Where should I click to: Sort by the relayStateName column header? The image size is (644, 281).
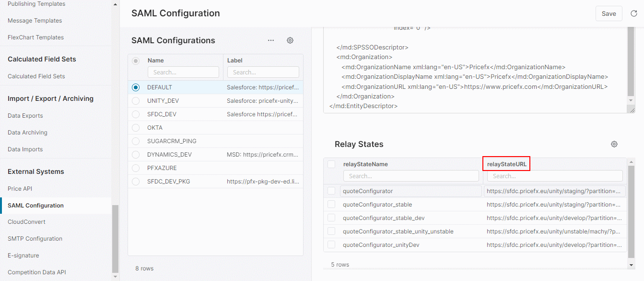coord(365,164)
